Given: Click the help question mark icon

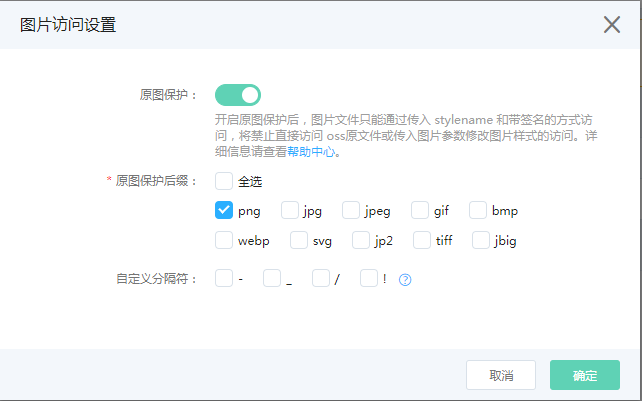Looking at the screenshot, I should [405, 280].
